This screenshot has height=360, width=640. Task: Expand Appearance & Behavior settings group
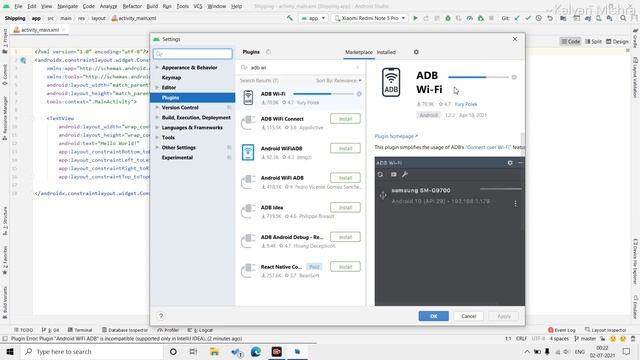(x=157, y=67)
